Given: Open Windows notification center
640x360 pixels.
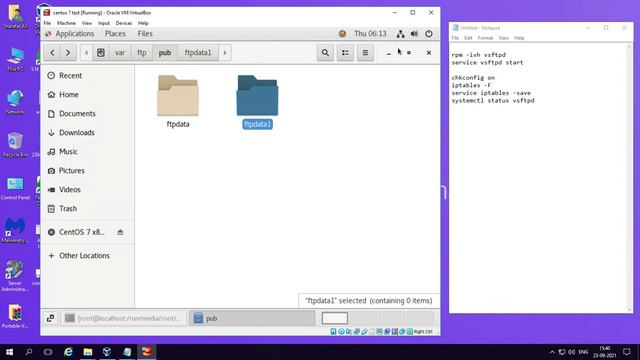Looking at the screenshot, I should pos(627,352).
